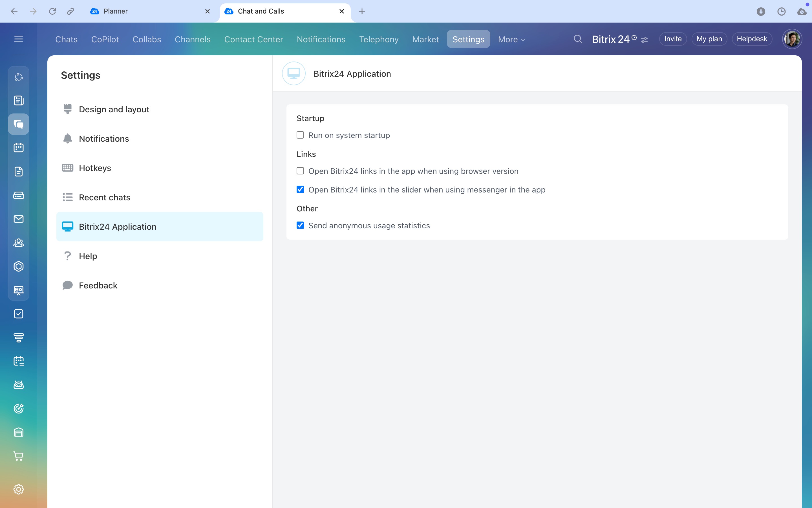Screen dimensions: 812x508
Task: Switch to the Collabs menu tab
Action: pyautogui.click(x=147, y=39)
